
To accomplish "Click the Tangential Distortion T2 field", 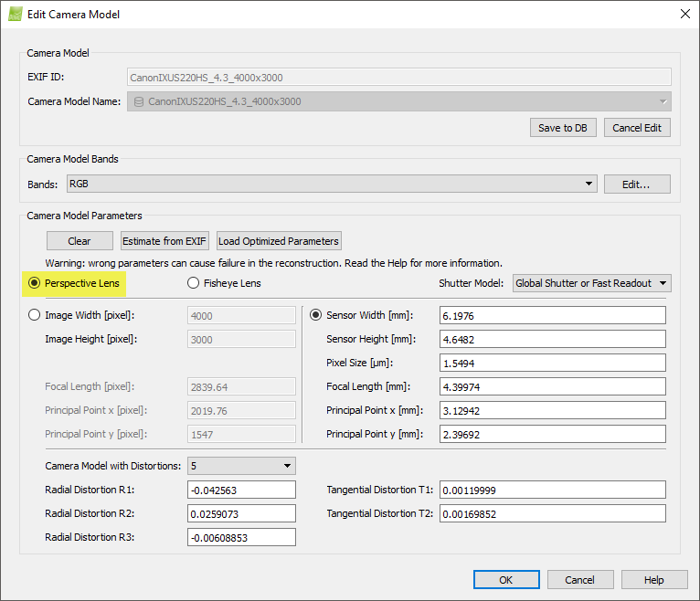I will (x=551, y=514).
